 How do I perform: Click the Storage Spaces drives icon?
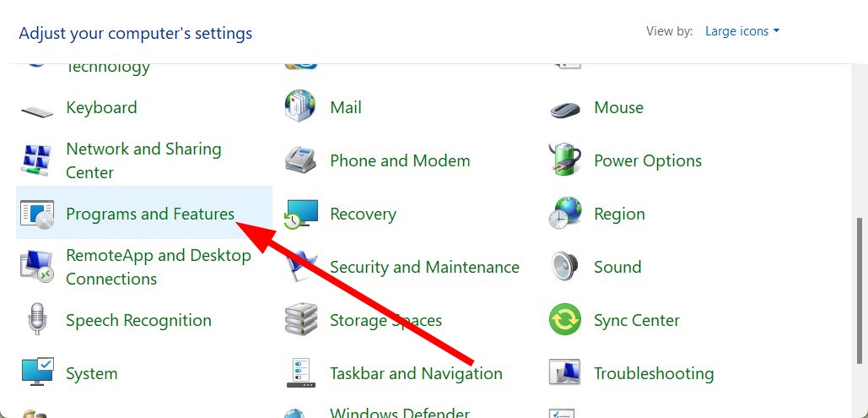(x=301, y=320)
